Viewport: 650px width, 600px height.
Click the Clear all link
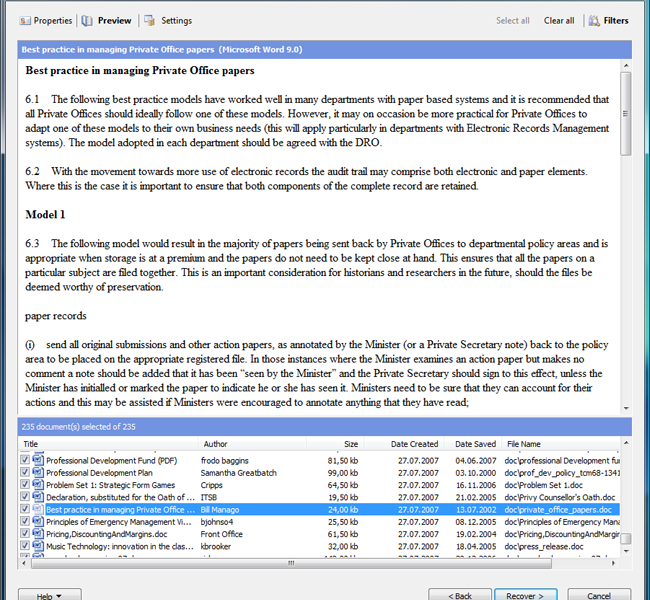(559, 21)
